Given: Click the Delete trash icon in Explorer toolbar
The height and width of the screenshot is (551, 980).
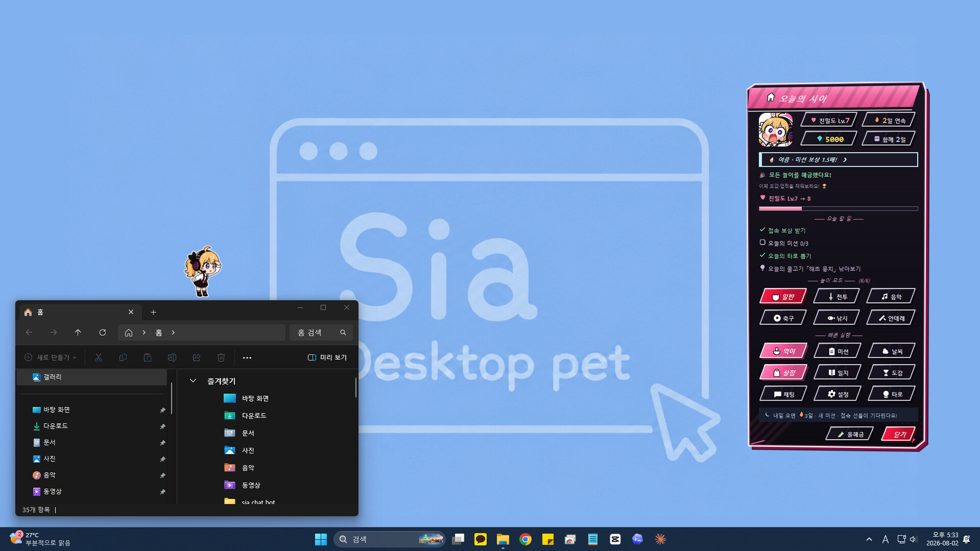Looking at the screenshot, I should pyautogui.click(x=221, y=358).
